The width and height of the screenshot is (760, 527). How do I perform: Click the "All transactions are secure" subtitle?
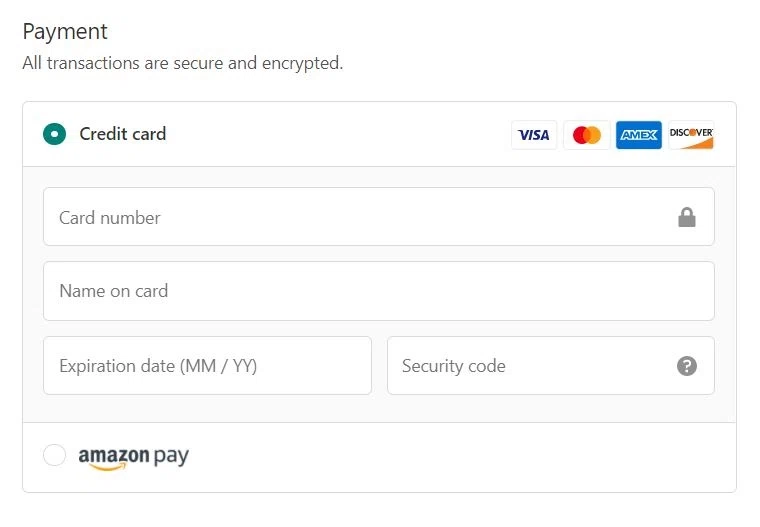pos(183,63)
